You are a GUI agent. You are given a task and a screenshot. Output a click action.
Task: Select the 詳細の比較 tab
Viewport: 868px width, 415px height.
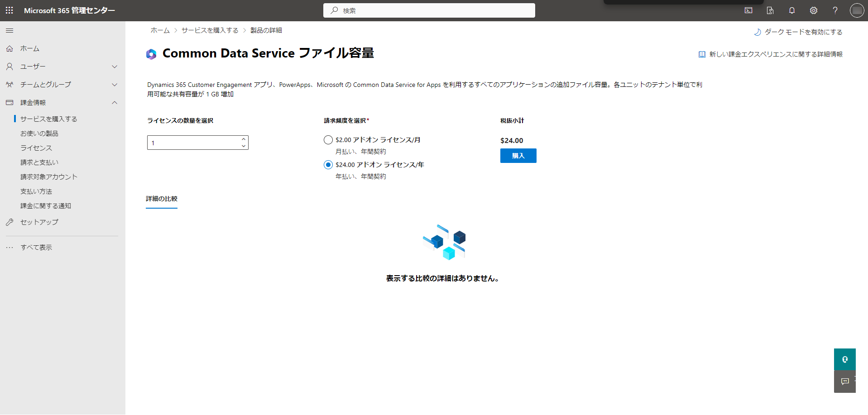tap(162, 199)
